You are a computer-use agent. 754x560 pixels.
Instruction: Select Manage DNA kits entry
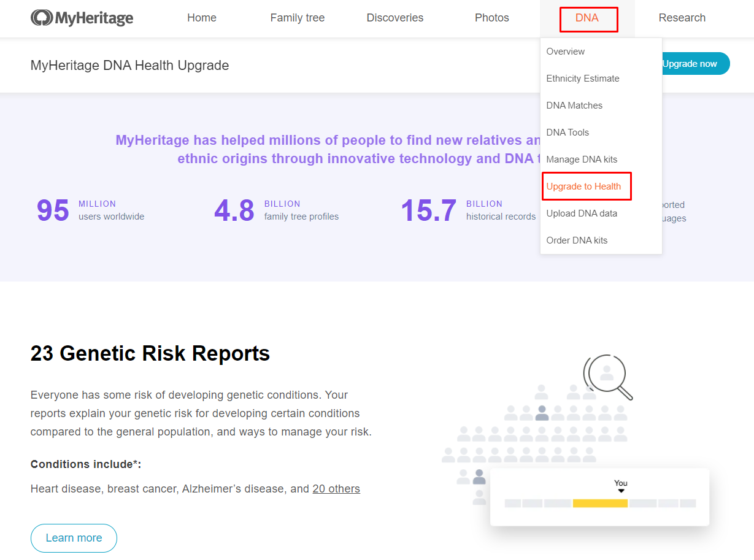(x=582, y=159)
